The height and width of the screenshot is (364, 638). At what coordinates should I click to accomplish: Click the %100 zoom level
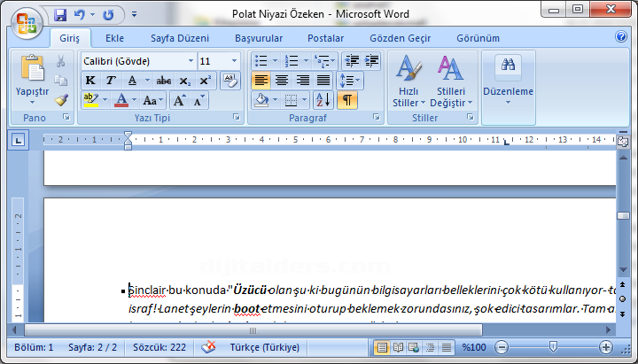473,347
